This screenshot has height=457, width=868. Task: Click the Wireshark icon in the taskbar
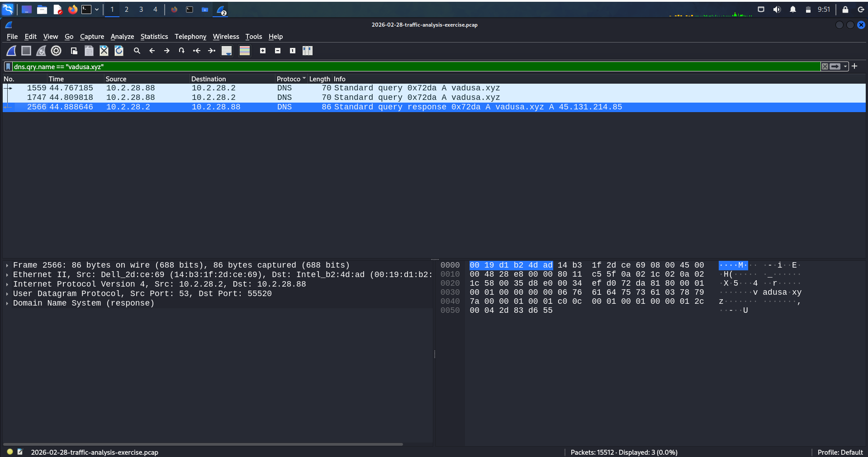pos(221,9)
